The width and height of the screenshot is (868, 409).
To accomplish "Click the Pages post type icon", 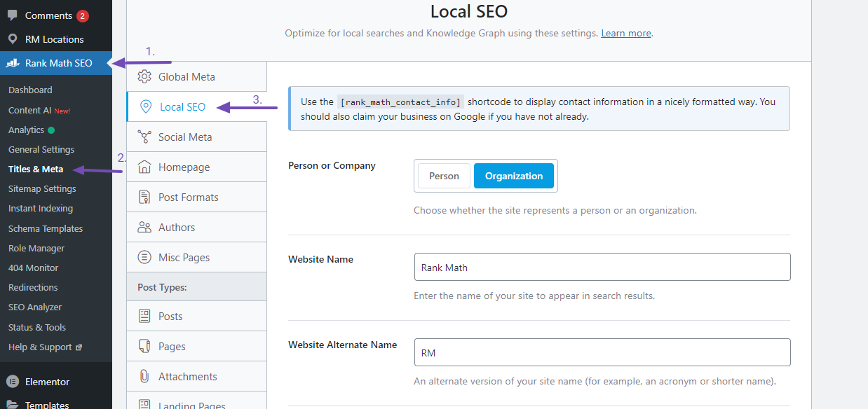I will (x=144, y=346).
